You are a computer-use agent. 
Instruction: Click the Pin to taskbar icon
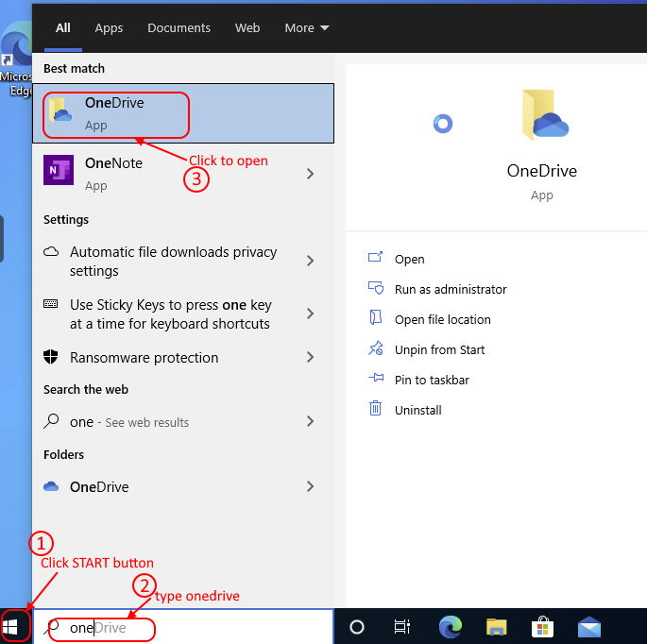click(376, 378)
